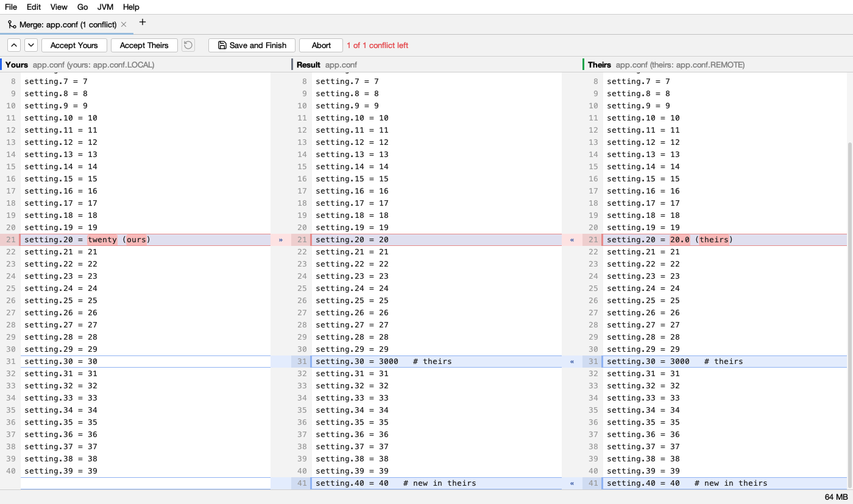
Task: Click the 64 MB memory indicator
Action: point(836,497)
